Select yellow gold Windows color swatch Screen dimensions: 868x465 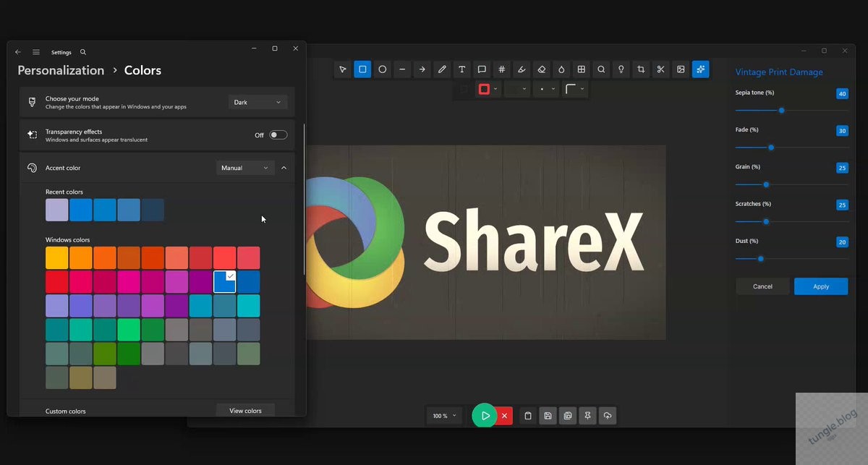pos(57,258)
